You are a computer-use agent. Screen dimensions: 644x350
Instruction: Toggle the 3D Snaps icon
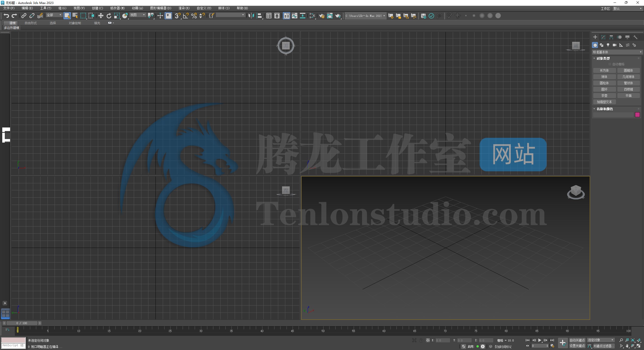tap(178, 16)
